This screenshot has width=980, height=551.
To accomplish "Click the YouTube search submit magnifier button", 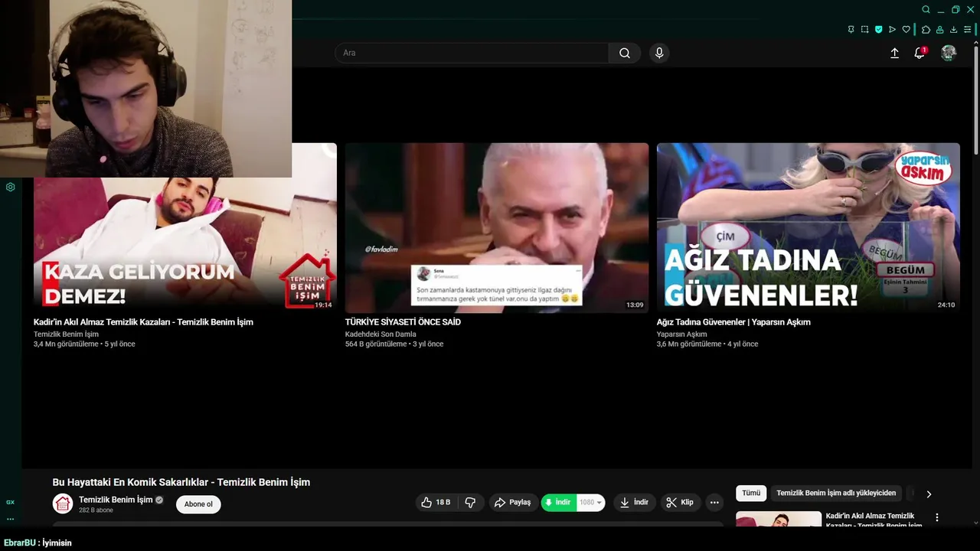I will coord(625,53).
